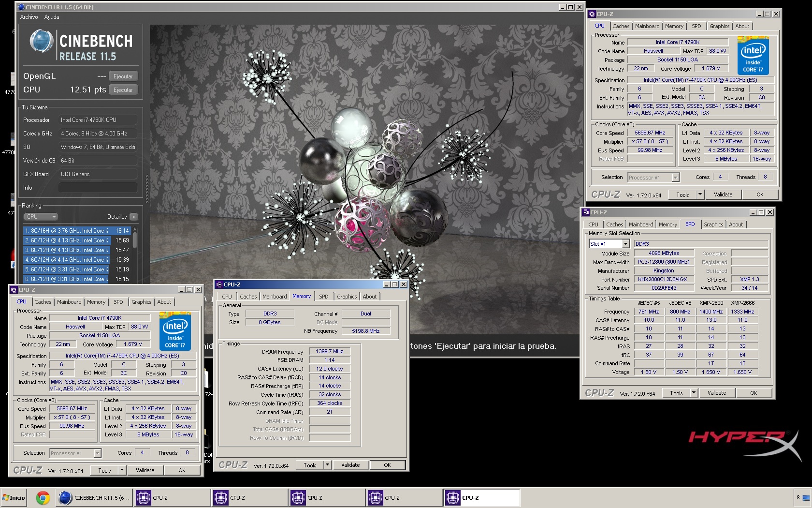Viewport: 812px width, 508px height.
Task: Open About tab in the CPU-Z Memory window
Action: click(x=369, y=297)
